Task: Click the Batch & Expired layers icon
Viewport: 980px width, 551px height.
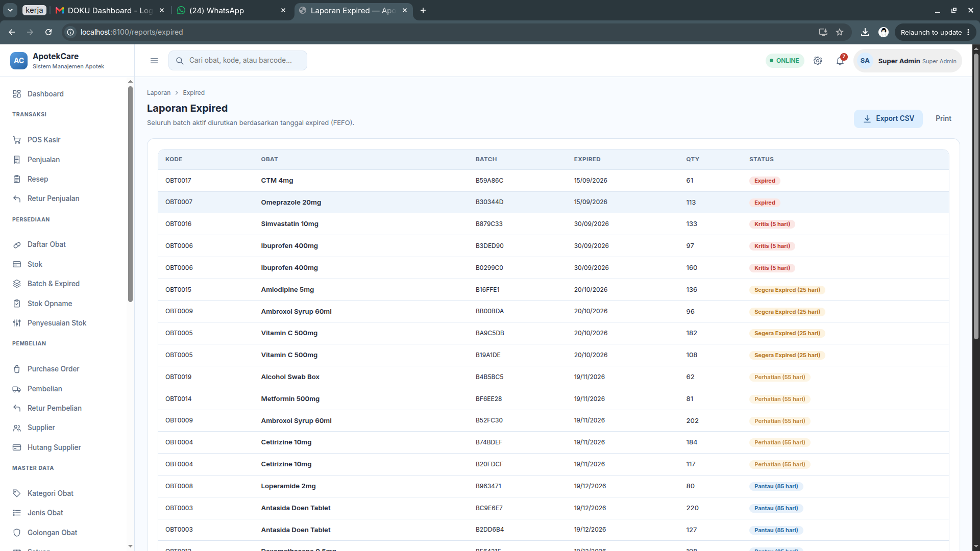Action: pyautogui.click(x=17, y=284)
